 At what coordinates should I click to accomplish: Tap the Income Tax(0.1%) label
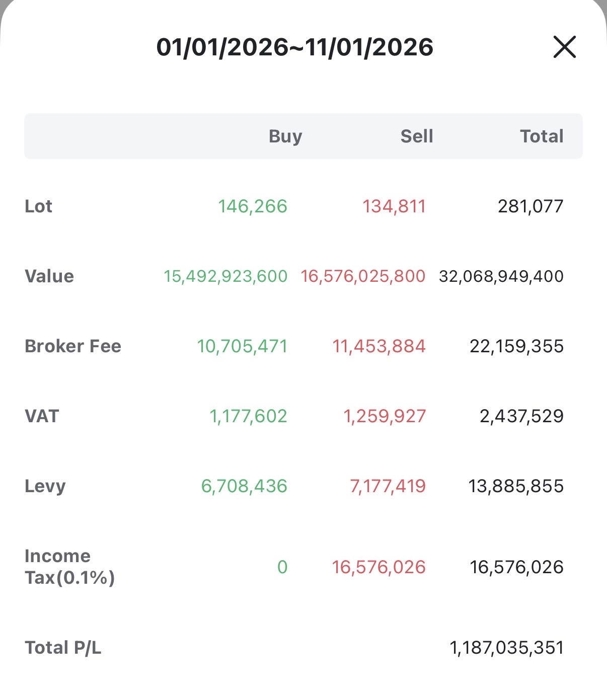point(69,567)
